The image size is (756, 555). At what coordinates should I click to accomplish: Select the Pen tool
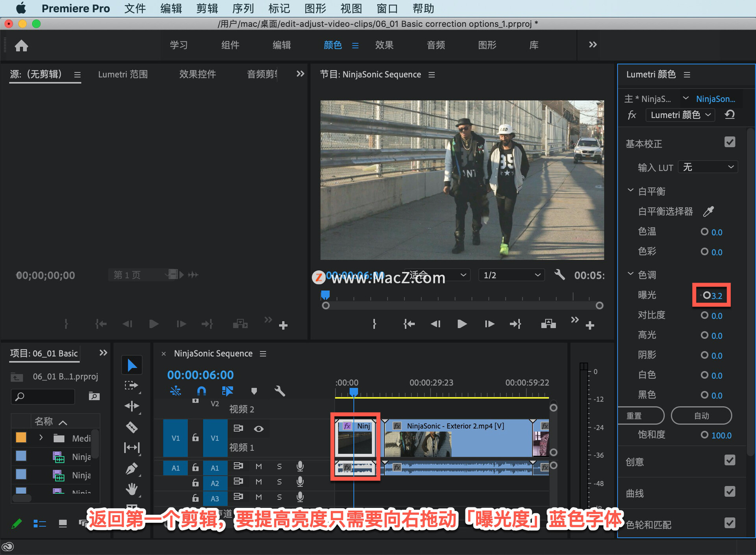(132, 468)
